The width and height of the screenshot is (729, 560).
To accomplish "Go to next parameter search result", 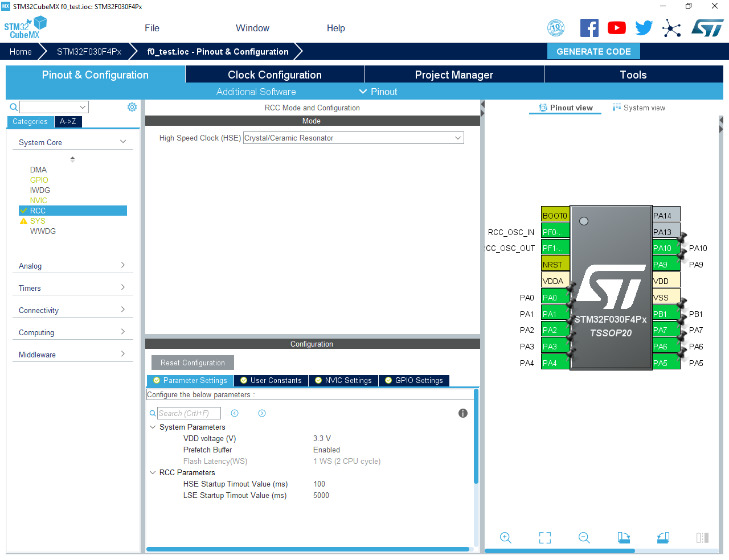I will (x=262, y=413).
